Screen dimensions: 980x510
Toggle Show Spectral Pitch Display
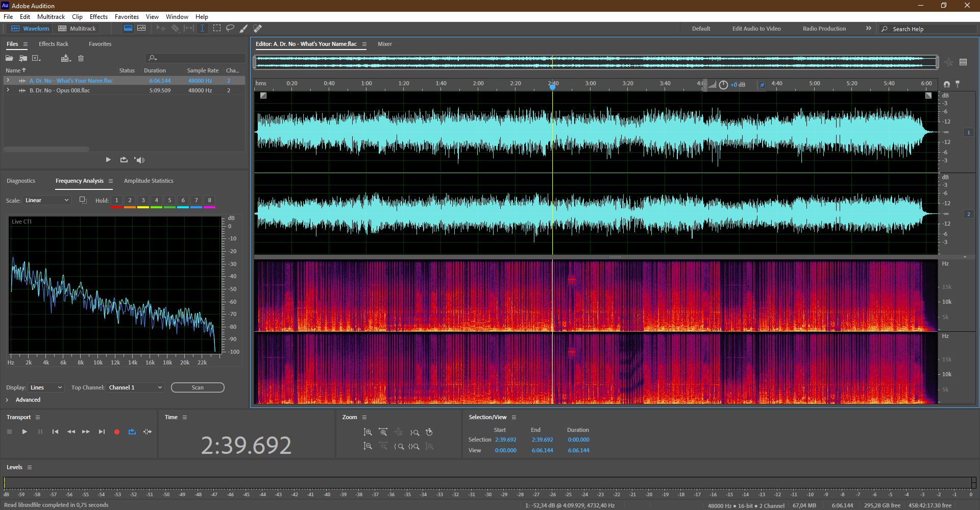(141, 29)
